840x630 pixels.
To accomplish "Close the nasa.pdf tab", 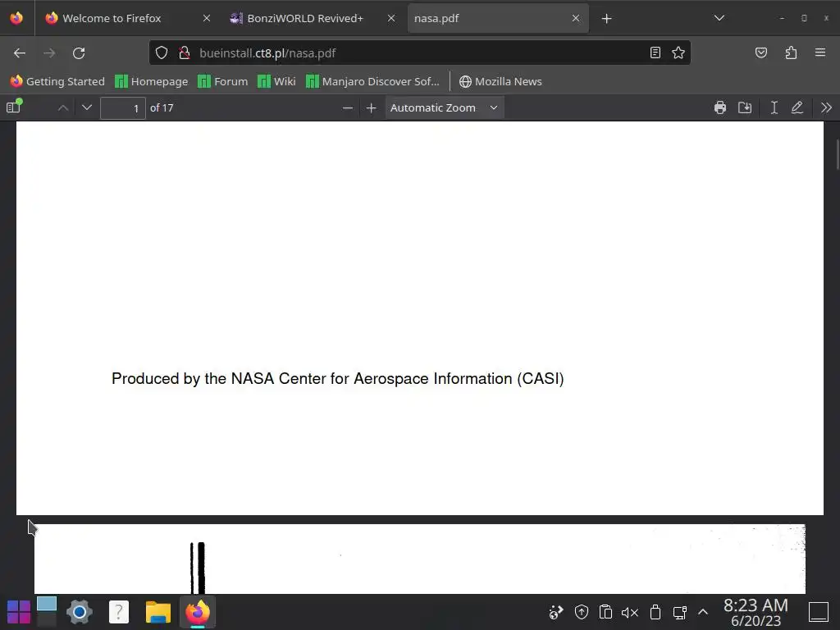I will tap(575, 18).
